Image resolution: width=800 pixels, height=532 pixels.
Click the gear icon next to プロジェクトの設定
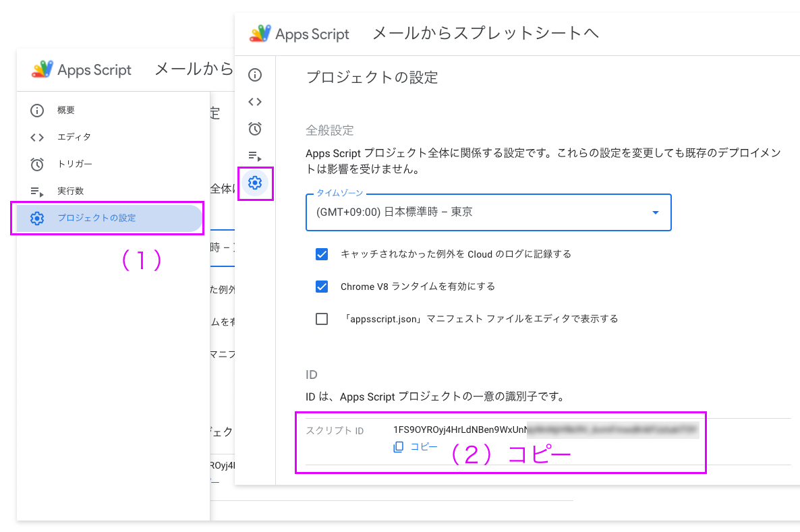click(x=38, y=217)
